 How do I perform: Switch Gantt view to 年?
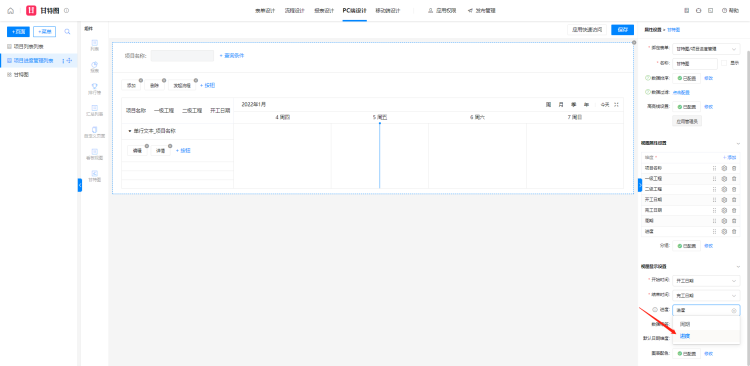tap(586, 104)
